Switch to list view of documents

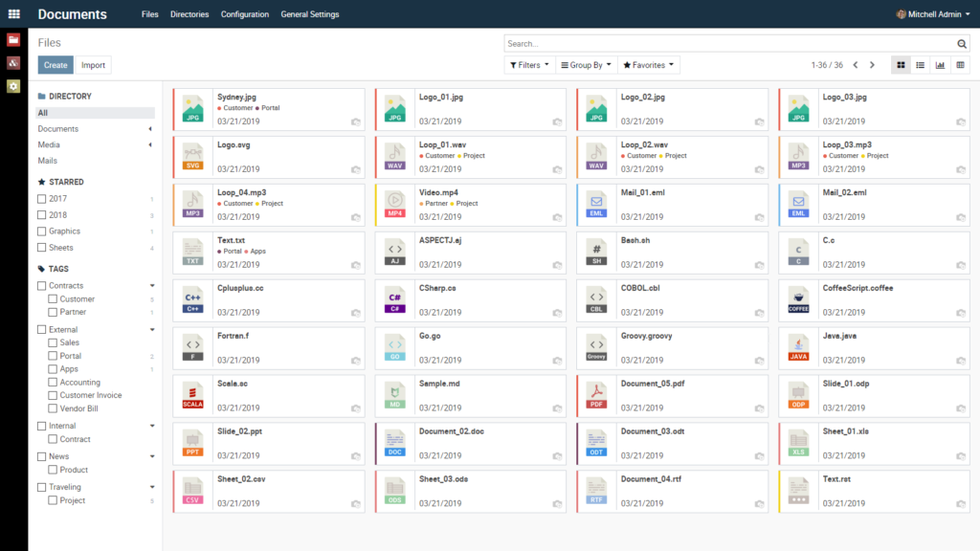tap(921, 64)
